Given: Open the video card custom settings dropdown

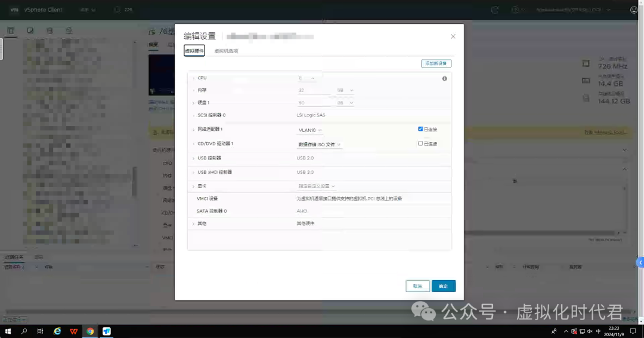Looking at the screenshot, I should tap(316, 186).
